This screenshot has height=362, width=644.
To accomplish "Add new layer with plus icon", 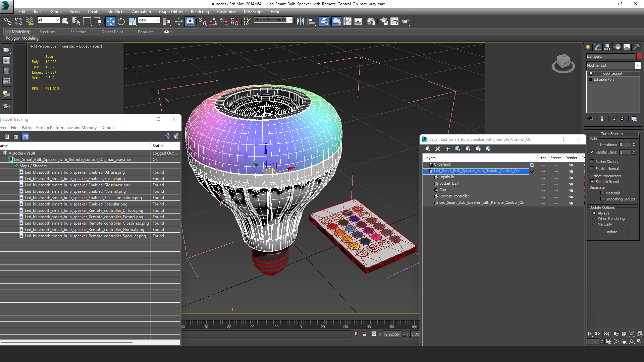I will 447,149.
